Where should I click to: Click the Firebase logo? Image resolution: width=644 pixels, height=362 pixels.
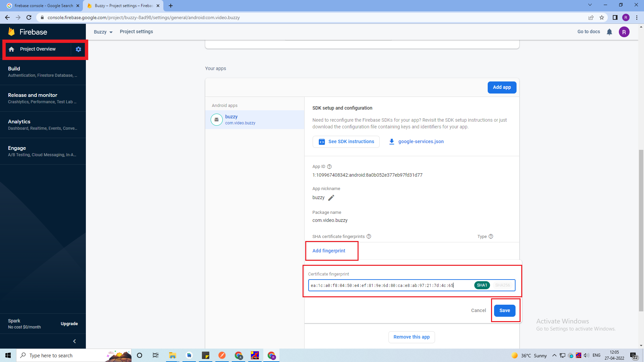[x=28, y=32]
